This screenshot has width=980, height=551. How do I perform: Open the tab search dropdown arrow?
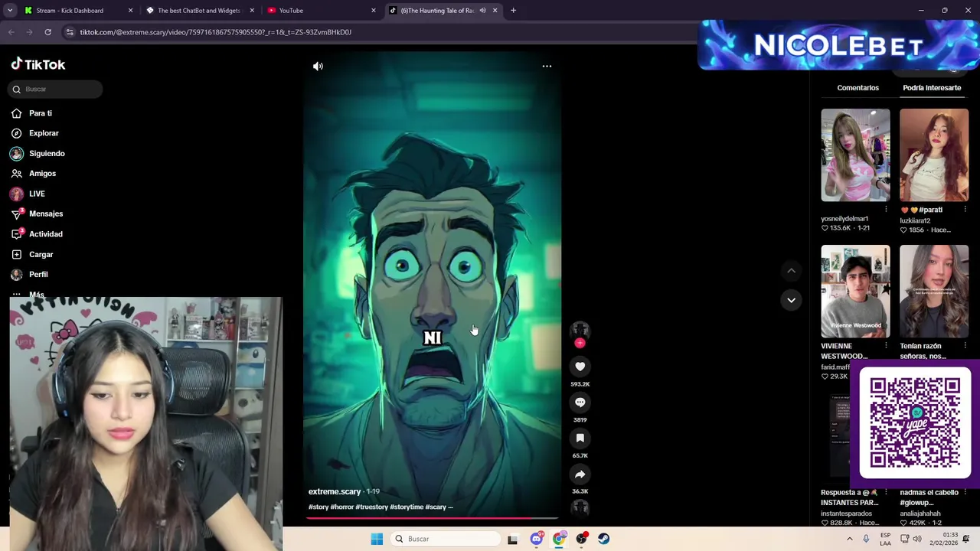click(x=9, y=11)
